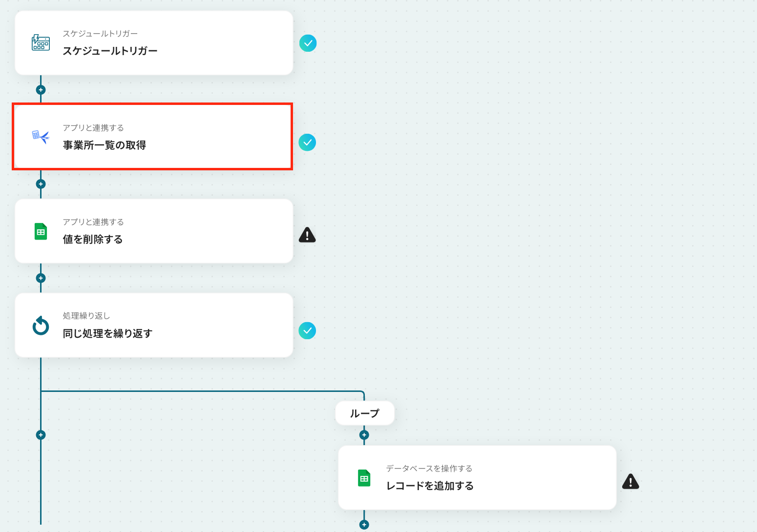Click the checkmark beside 同じ処理を繰り返す
Viewport: 757px width, 532px height.
coord(307,331)
